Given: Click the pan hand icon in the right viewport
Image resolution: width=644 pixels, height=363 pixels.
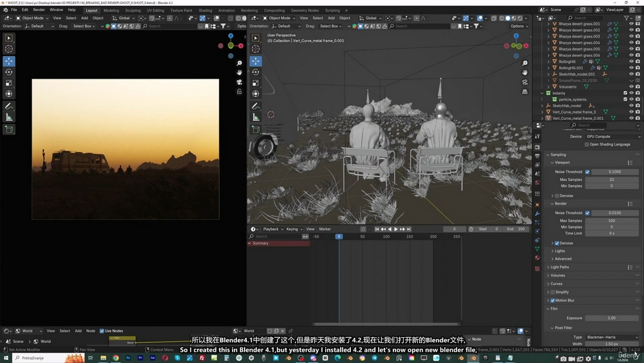Looking at the screenshot, I should pos(524,72).
